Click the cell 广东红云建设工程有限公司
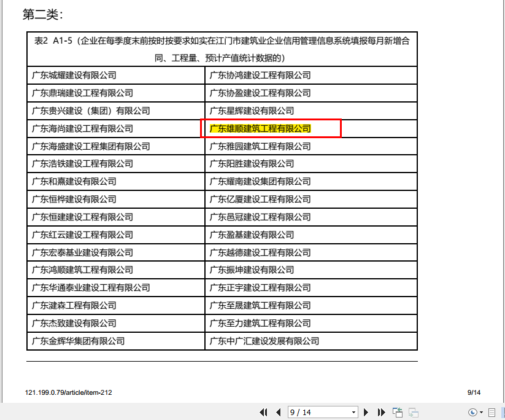Screen dimensions: 505x420 (x=116, y=235)
